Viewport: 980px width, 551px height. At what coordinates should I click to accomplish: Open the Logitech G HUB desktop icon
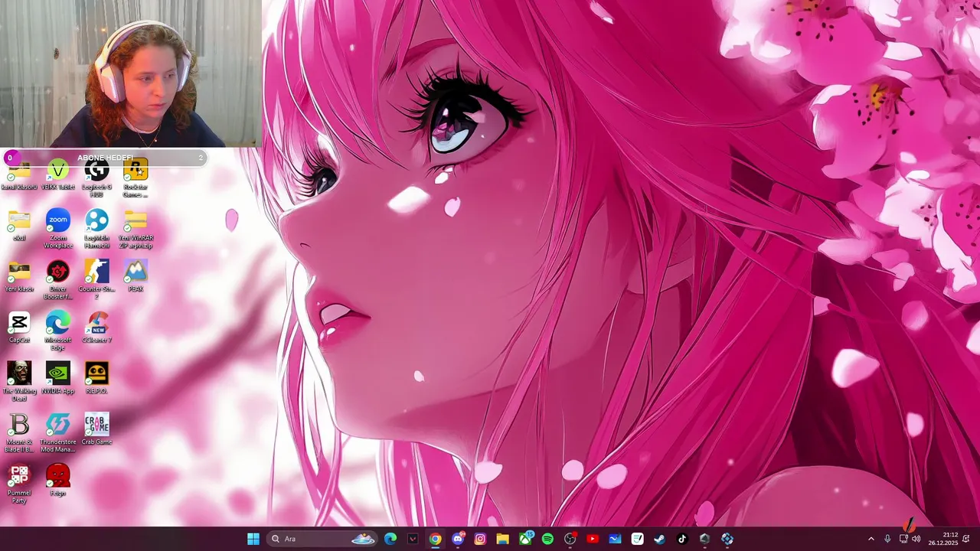click(x=96, y=178)
